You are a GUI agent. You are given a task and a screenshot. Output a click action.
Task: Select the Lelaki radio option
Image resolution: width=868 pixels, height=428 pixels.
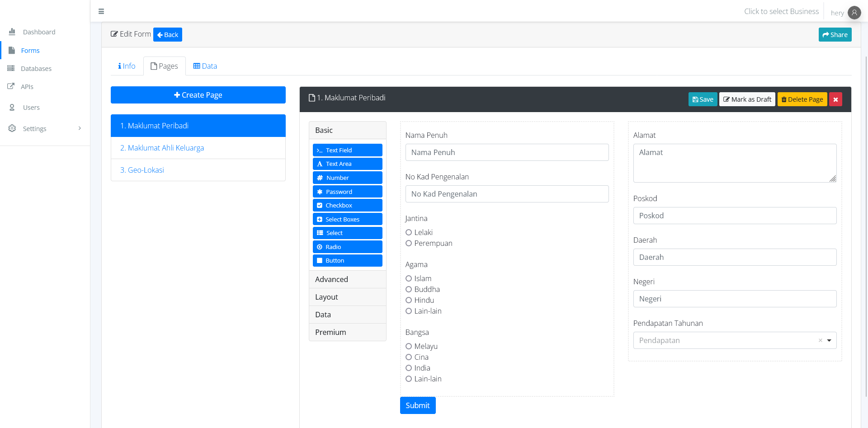409,232
